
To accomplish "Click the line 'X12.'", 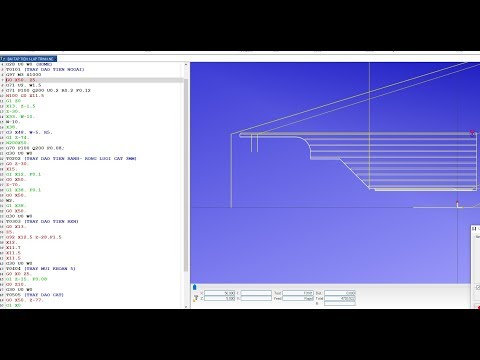I will pos(11,242).
